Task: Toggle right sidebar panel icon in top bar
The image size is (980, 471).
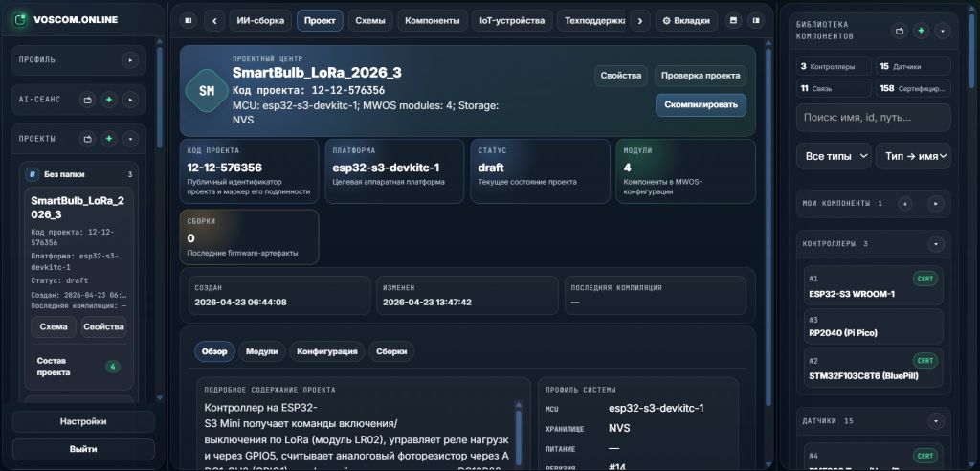Action: [756, 21]
